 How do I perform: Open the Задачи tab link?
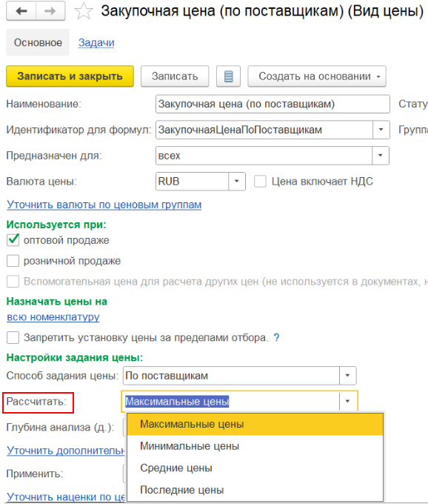coord(96,42)
